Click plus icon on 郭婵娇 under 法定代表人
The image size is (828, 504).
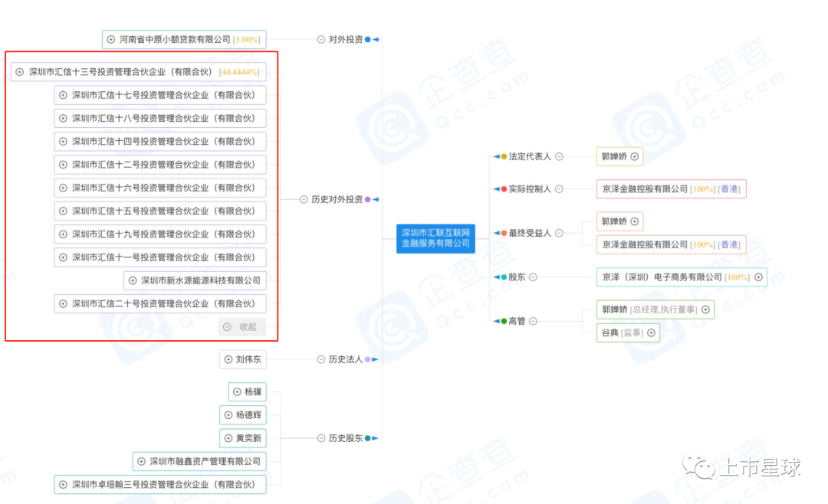[x=635, y=157]
